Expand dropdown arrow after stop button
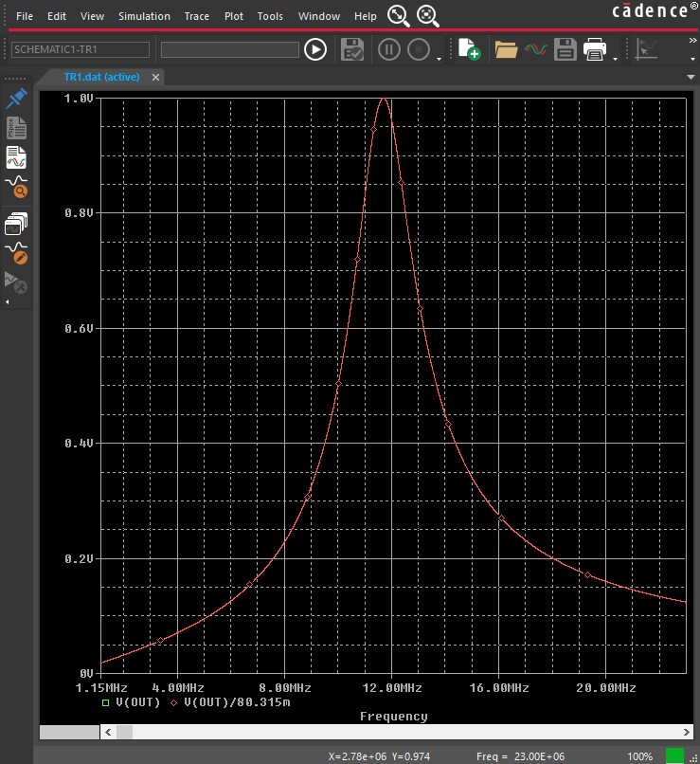This screenshot has height=764, width=700. [440, 59]
